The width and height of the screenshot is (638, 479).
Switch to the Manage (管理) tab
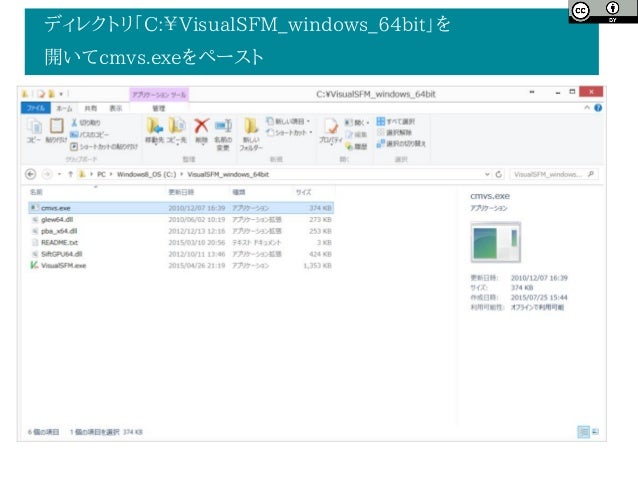pyautogui.click(x=159, y=108)
